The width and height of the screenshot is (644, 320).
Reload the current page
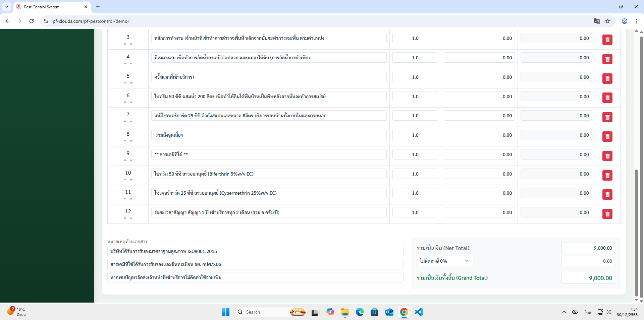(x=32, y=21)
